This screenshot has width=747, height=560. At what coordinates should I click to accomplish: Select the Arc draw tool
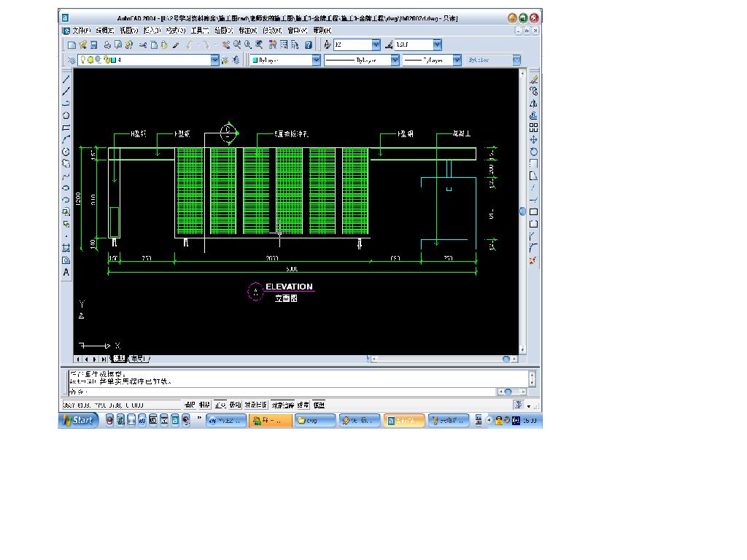click(66, 139)
